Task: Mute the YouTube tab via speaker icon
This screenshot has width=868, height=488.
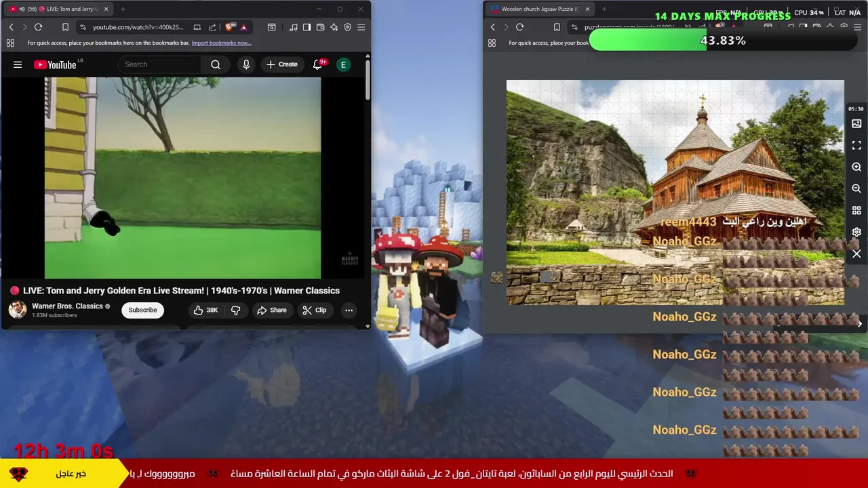Action: pos(22,9)
